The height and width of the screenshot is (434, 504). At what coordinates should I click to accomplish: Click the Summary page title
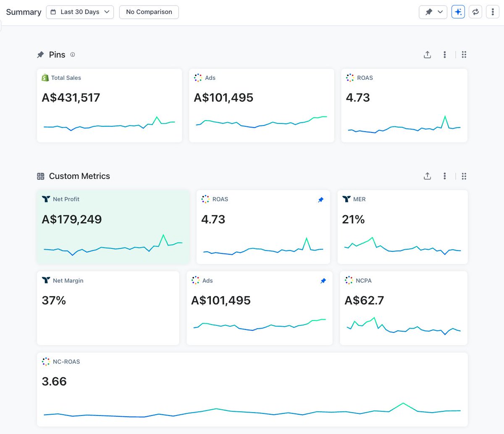point(24,12)
